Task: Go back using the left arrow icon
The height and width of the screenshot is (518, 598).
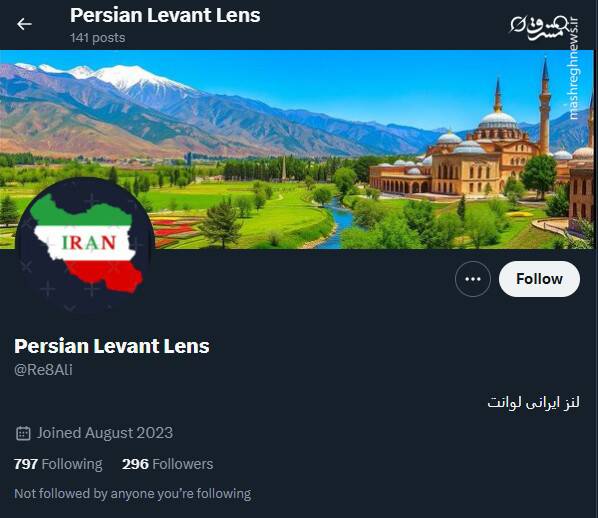Action: (x=24, y=24)
